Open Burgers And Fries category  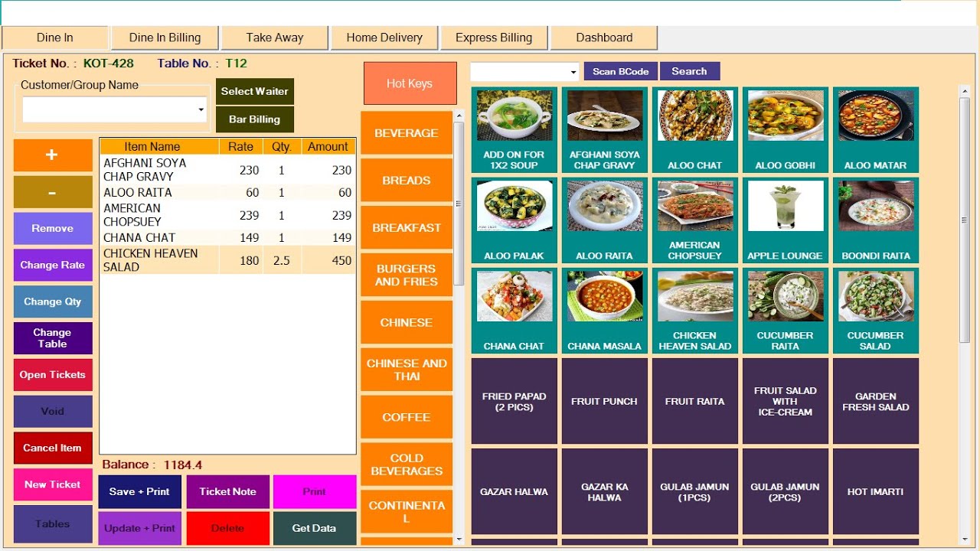tap(407, 275)
